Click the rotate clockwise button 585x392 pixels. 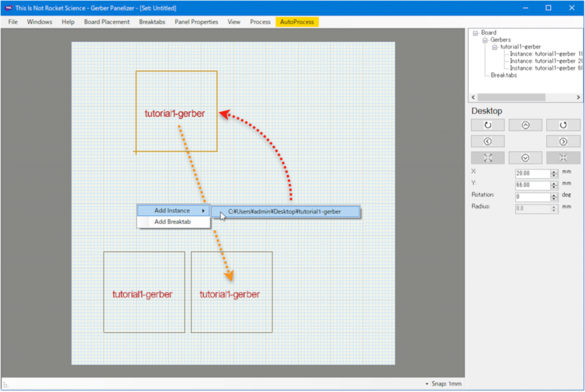point(488,125)
